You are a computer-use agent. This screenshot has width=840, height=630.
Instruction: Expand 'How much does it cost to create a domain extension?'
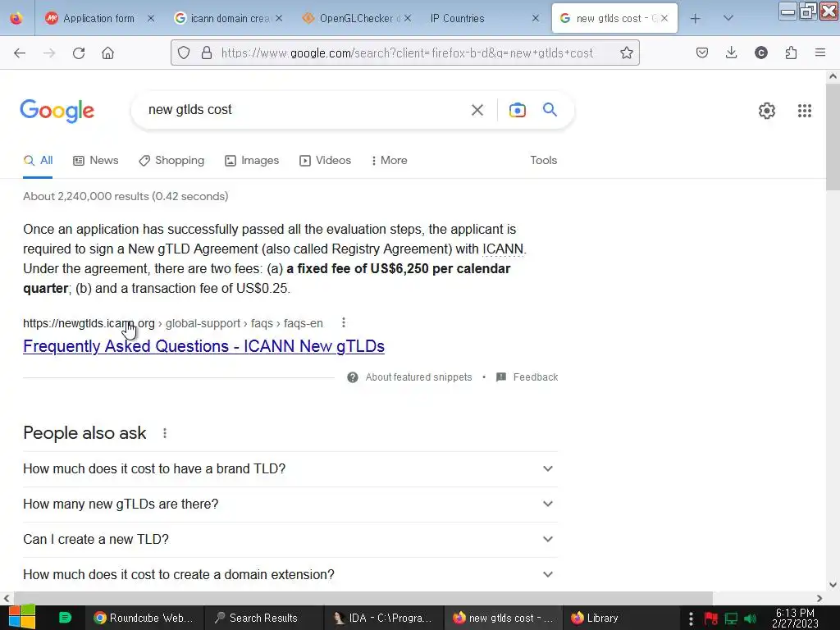click(290, 574)
